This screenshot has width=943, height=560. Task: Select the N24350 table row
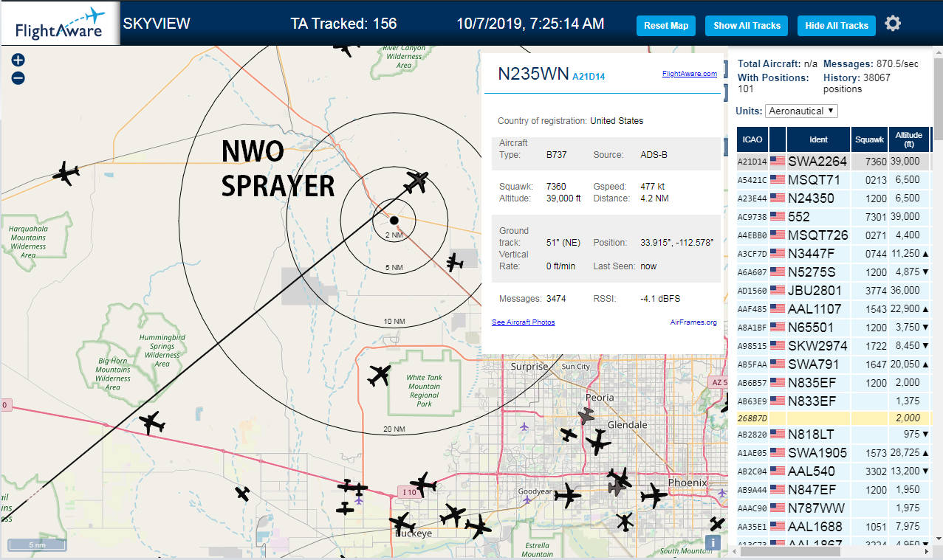click(x=833, y=198)
